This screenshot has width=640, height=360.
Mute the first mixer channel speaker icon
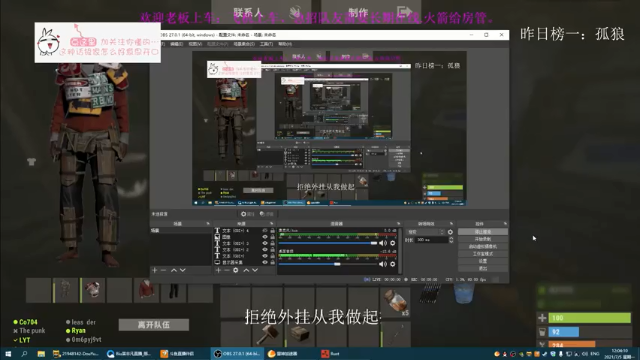tap(382, 243)
